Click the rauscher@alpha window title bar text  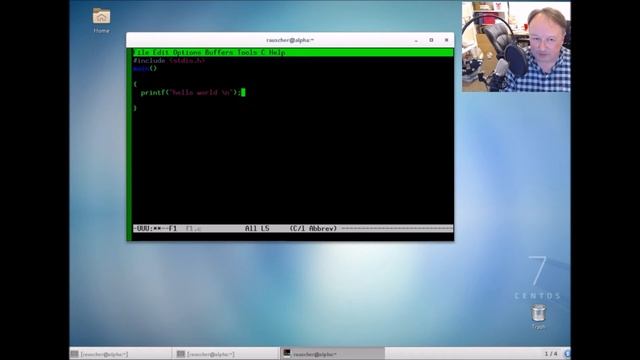290,40
